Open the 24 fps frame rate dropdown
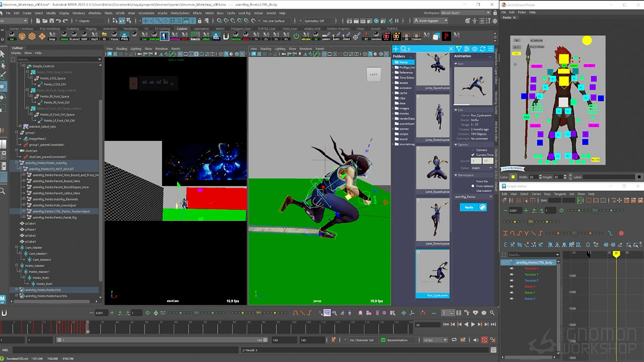644x362 pixels. click(x=435, y=340)
